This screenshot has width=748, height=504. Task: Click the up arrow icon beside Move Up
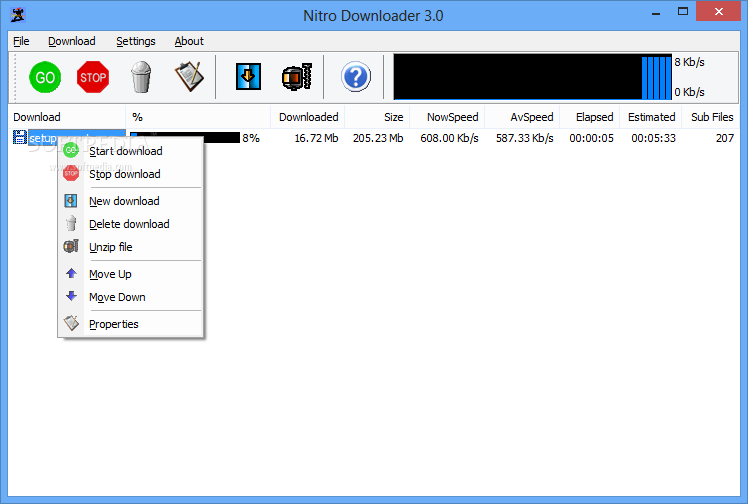click(x=71, y=273)
